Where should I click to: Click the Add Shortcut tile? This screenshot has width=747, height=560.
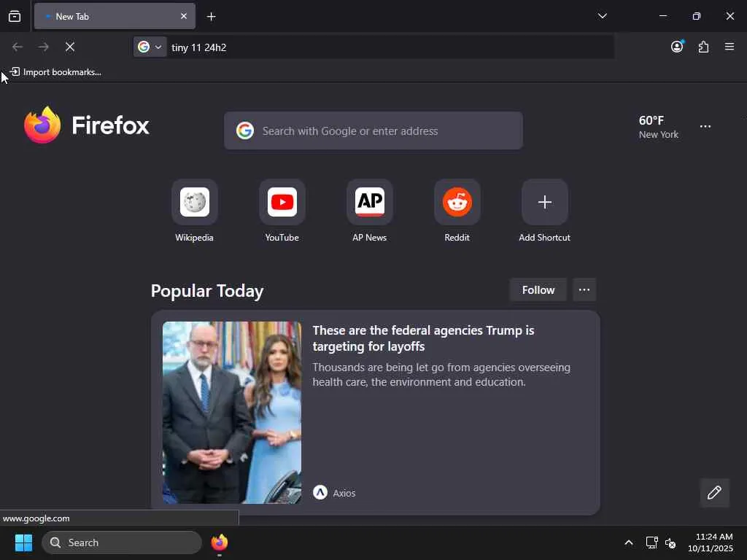(x=544, y=211)
